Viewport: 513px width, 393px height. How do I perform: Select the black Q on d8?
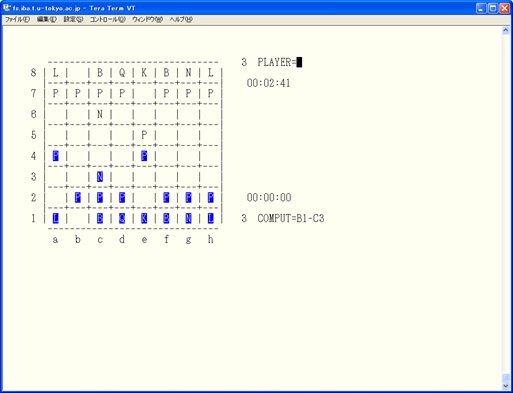[122, 73]
